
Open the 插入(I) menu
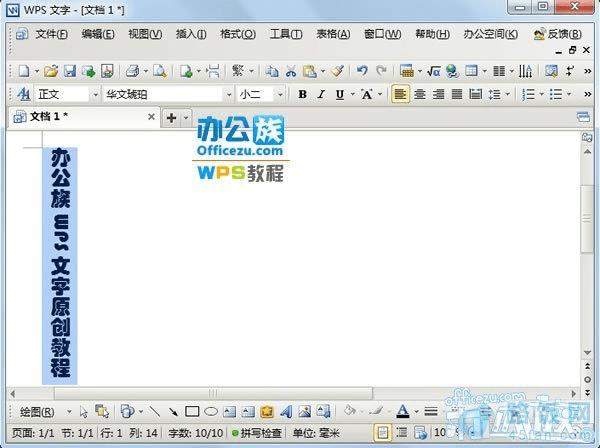coord(191,34)
